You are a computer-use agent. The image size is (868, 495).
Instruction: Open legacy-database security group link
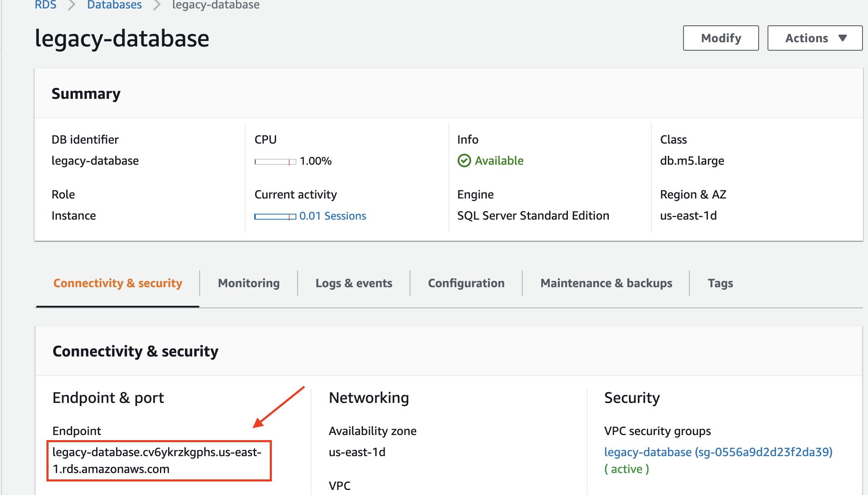(718, 452)
